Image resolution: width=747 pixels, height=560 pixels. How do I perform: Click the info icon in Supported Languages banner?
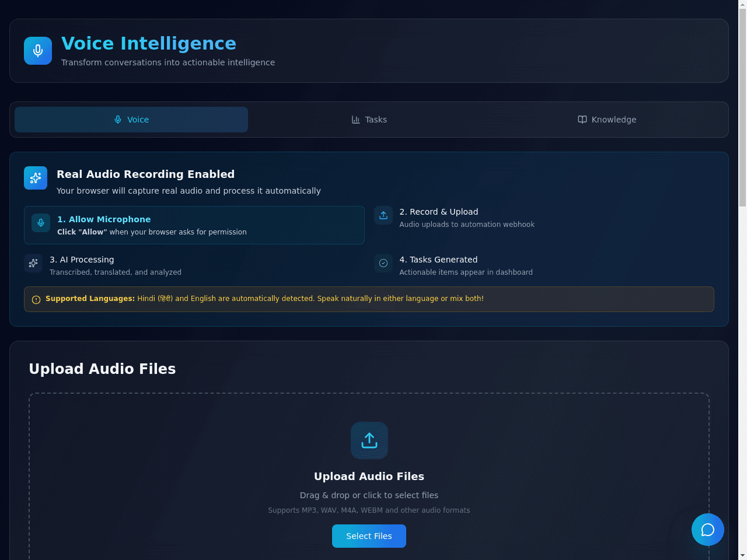36,300
